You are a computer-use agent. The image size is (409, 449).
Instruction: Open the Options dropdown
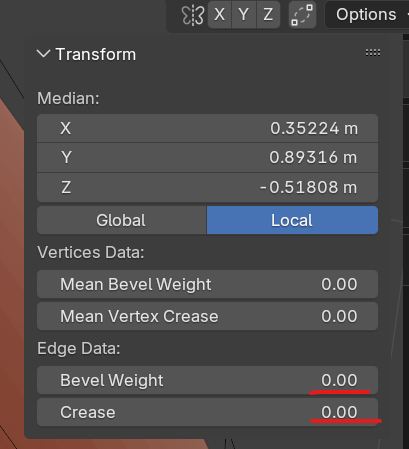point(367,15)
